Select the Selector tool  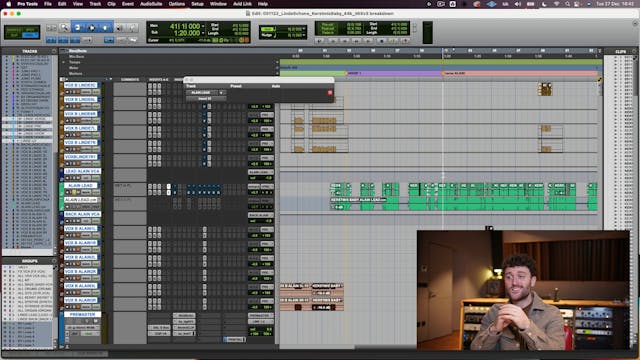pos(91,28)
